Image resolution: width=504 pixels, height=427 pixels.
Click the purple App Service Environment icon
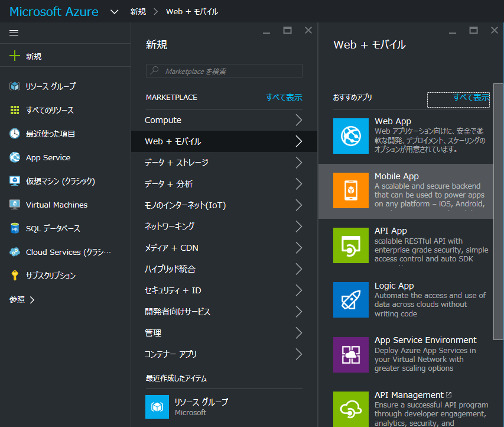351,355
